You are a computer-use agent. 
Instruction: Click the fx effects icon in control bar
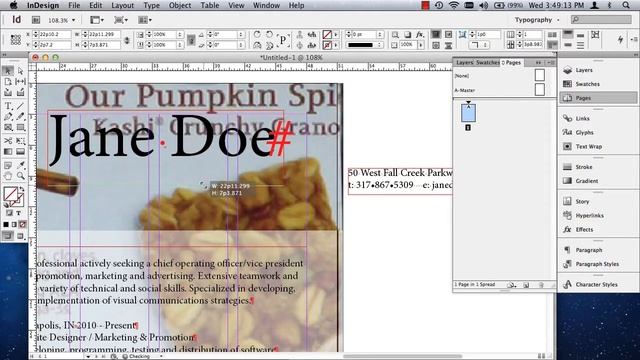click(x=420, y=35)
